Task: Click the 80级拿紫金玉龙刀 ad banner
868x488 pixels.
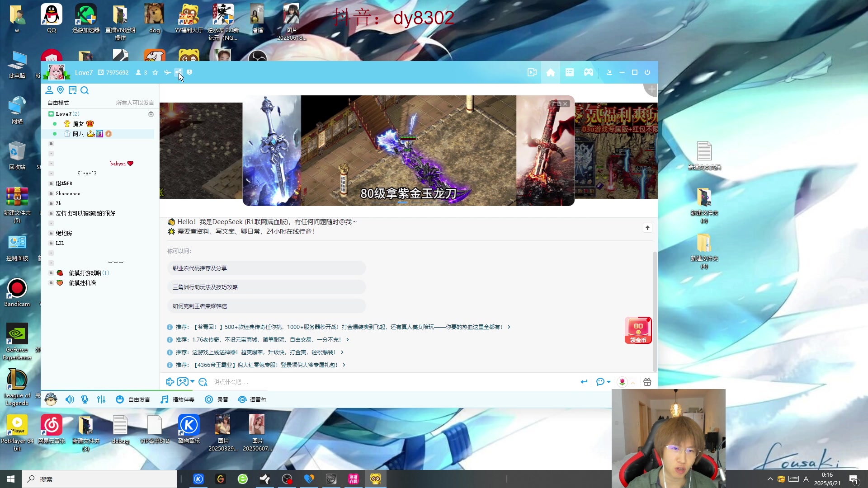Action: pyautogui.click(x=408, y=150)
